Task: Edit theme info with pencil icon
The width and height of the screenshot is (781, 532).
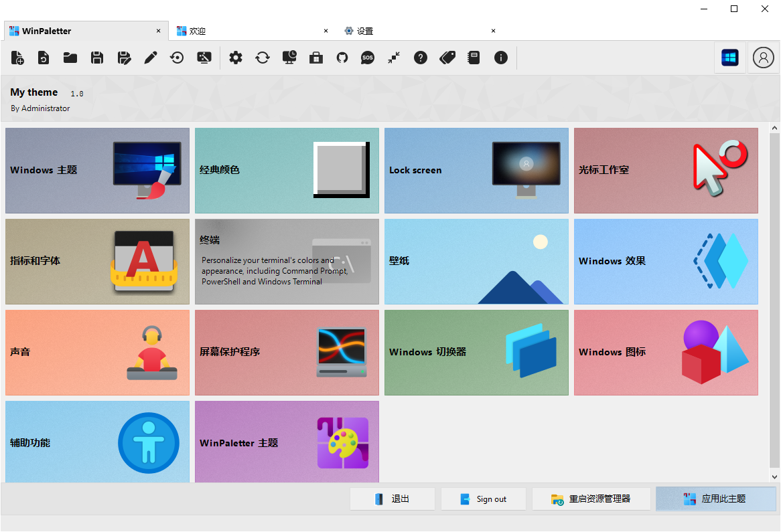Action: (151, 58)
